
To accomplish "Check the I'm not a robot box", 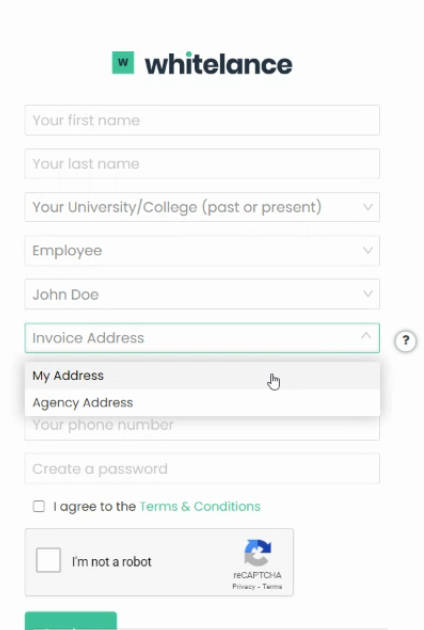I will [48, 560].
